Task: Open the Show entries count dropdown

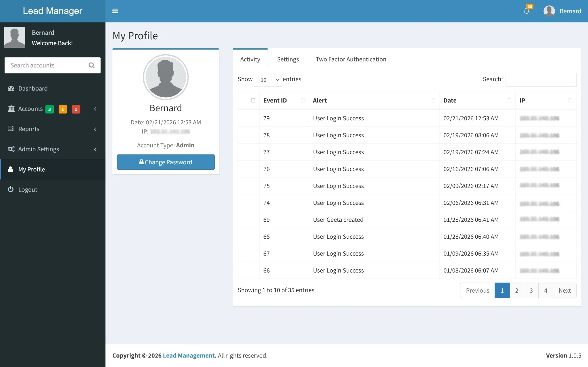Action: (x=267, y=80)
